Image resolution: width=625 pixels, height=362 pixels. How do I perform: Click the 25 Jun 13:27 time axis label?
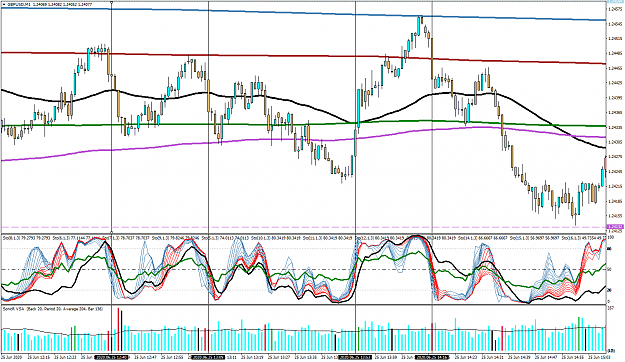(x=280, y=358)
